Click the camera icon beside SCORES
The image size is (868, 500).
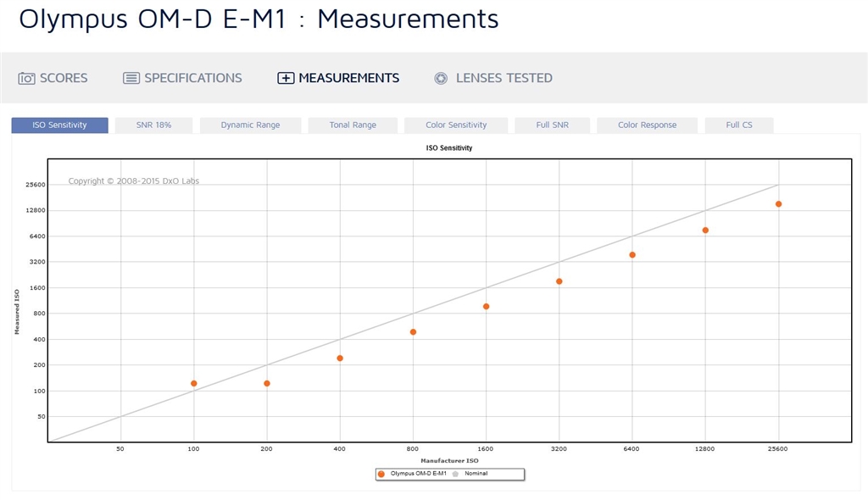pyautogui.click(x=26, y=79)
